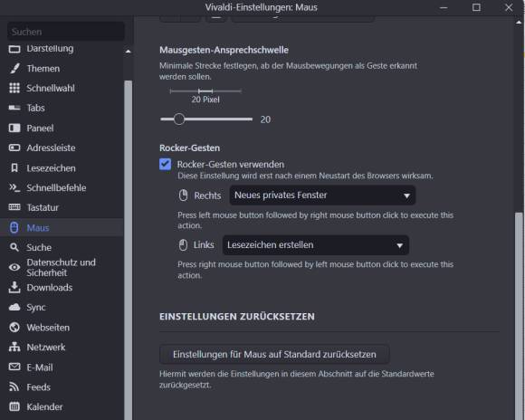Click the mouse icon beside Rechts
Screen dimensions: 525x420
pos(183,196)
